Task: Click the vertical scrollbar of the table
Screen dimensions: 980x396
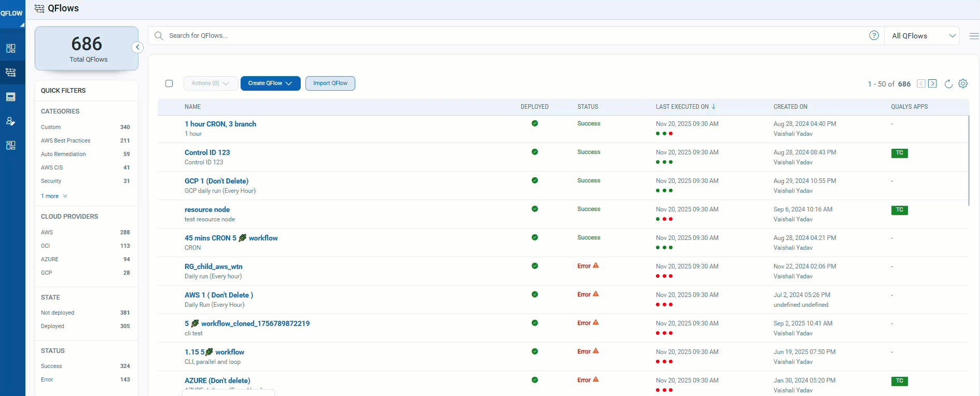Action: click(968, 161)
